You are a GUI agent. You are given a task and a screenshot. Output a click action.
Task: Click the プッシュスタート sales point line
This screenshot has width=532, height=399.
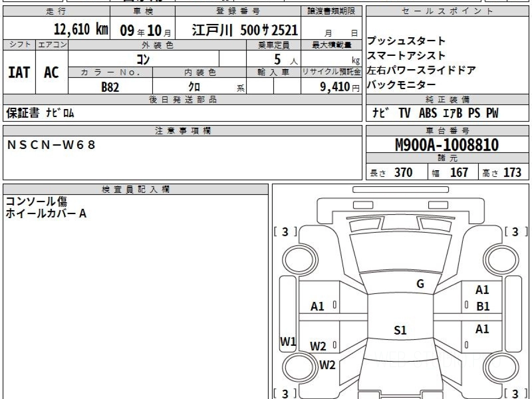[x=406, y=41]
